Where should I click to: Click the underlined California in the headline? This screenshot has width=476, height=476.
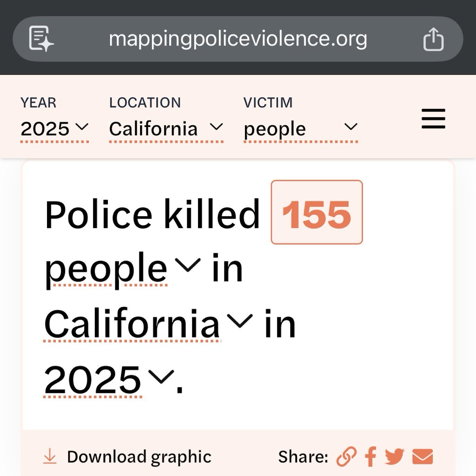[x=132, y=324]
